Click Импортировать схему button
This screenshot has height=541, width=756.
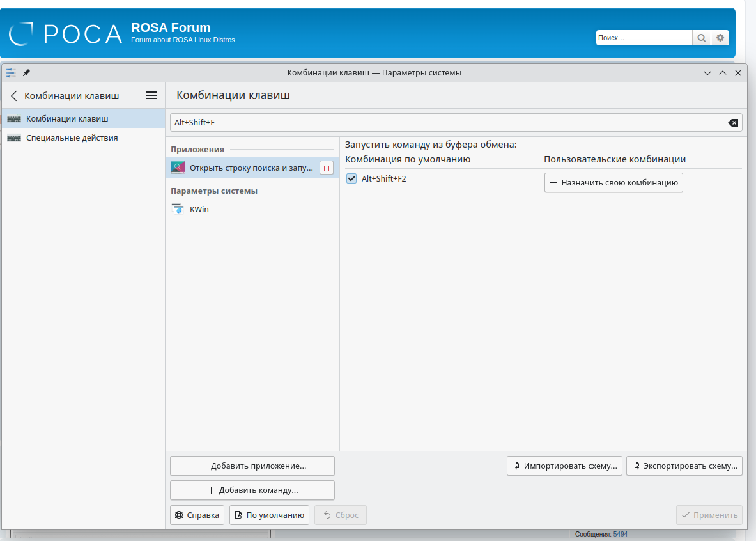click(564, 466)
